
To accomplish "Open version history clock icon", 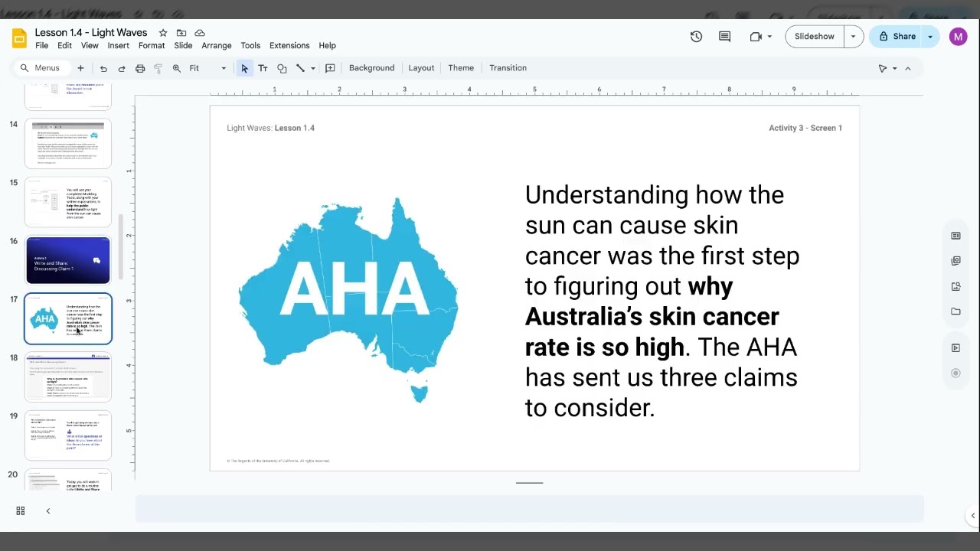I will pyautogui.click(x=696, y=37).
